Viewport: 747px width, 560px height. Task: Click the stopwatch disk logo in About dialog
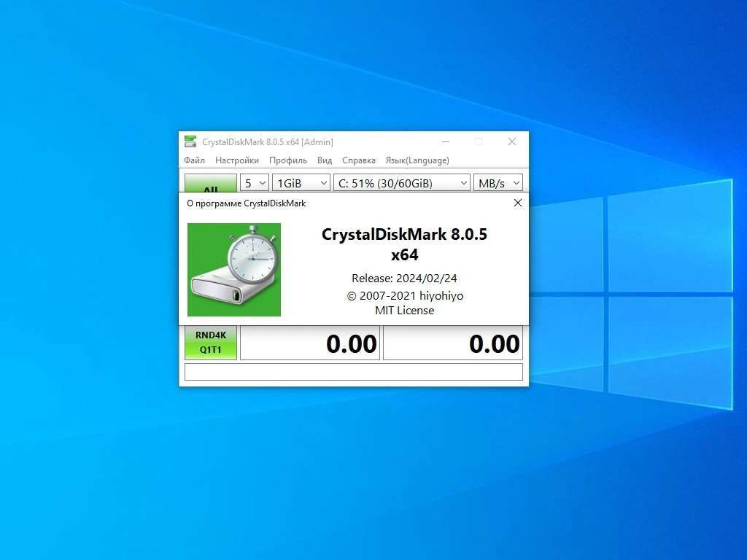point(234,270)
